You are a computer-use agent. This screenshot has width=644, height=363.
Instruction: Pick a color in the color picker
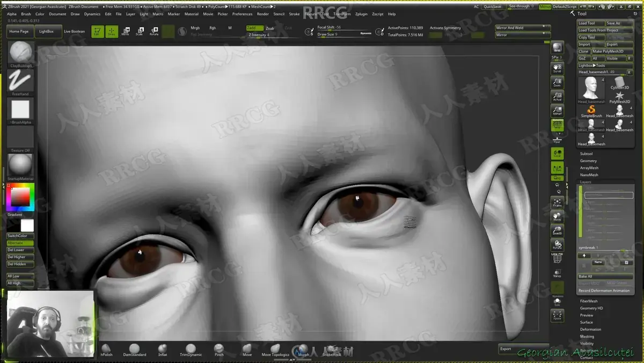[x=20, y=197]
